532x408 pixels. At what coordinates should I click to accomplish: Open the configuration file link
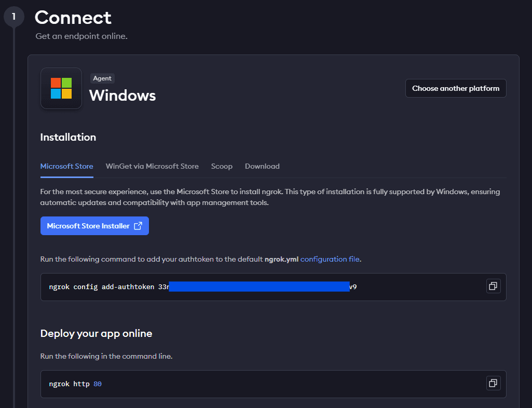tap(330, 260)
